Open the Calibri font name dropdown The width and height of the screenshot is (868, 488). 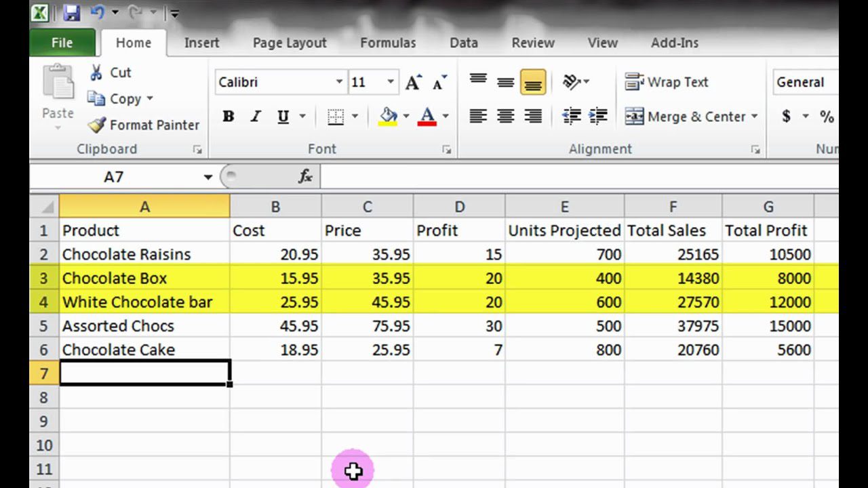[x=339, y=81]
